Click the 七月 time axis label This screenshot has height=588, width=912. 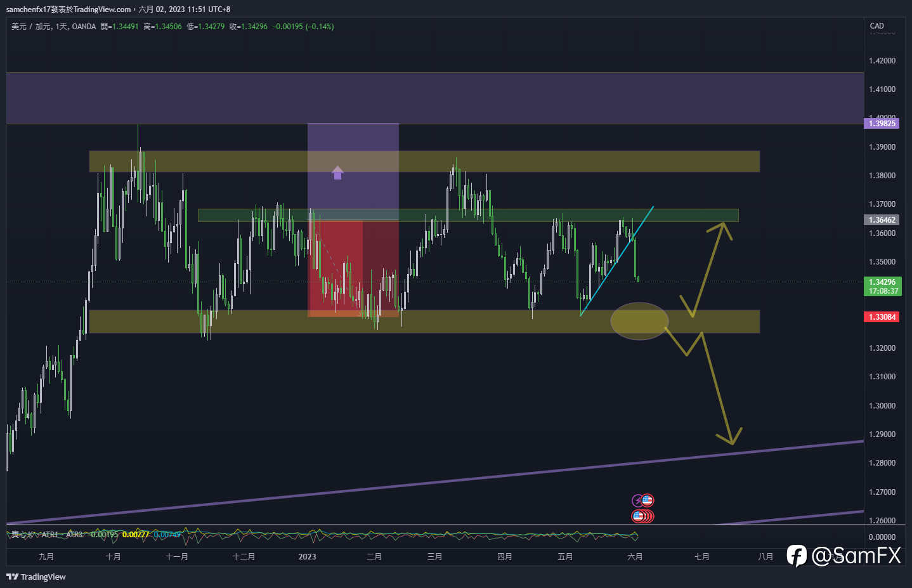702,557
